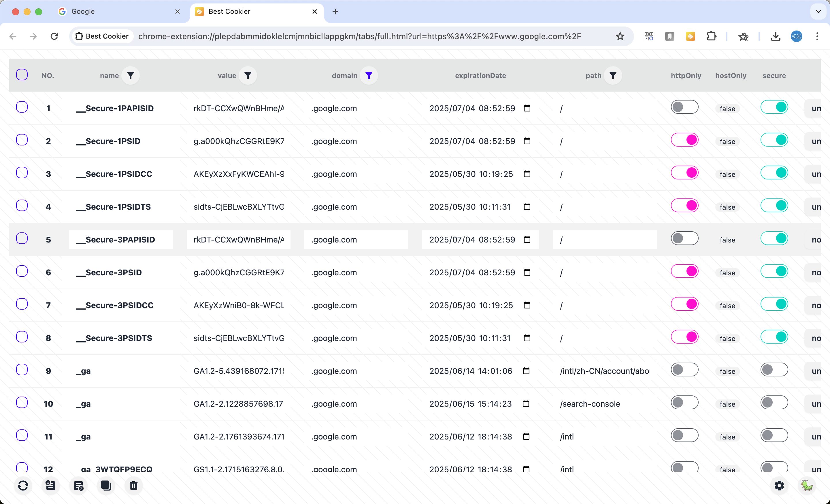Click the copy cookies icon at bottom
The image size is (830, 504).
coord(106,486)
